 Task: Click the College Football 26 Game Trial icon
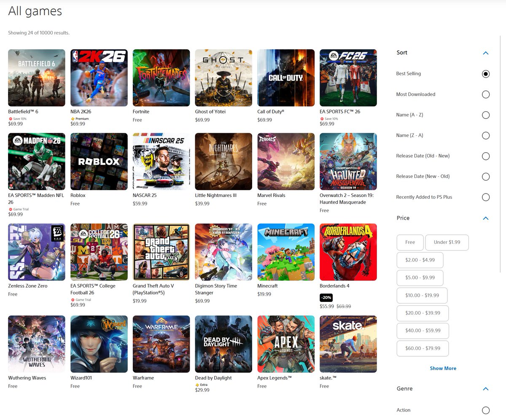(x=73, y=300)
